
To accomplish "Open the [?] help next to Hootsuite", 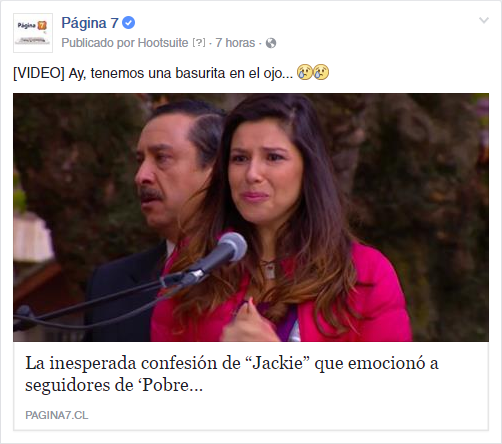I will (x=199, y=43).
